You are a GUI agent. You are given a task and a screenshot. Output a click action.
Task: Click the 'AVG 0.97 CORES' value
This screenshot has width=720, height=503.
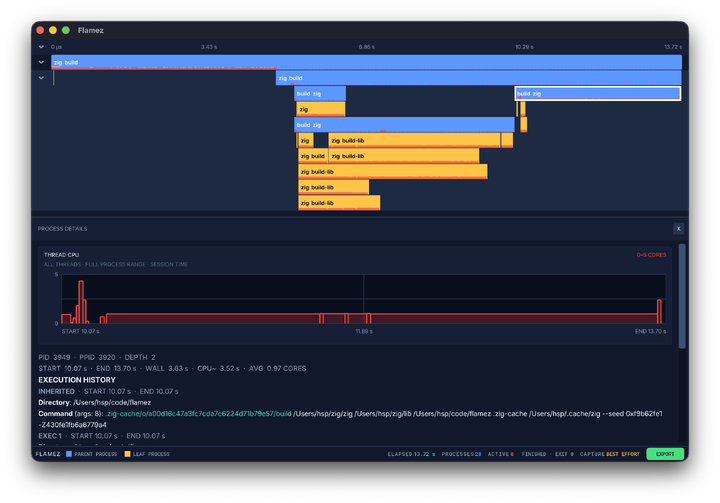277,368
